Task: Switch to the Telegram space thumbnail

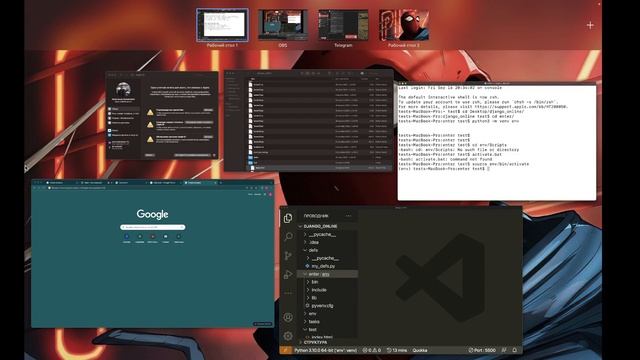Action: pyautogui.click(x=343, y=25)
